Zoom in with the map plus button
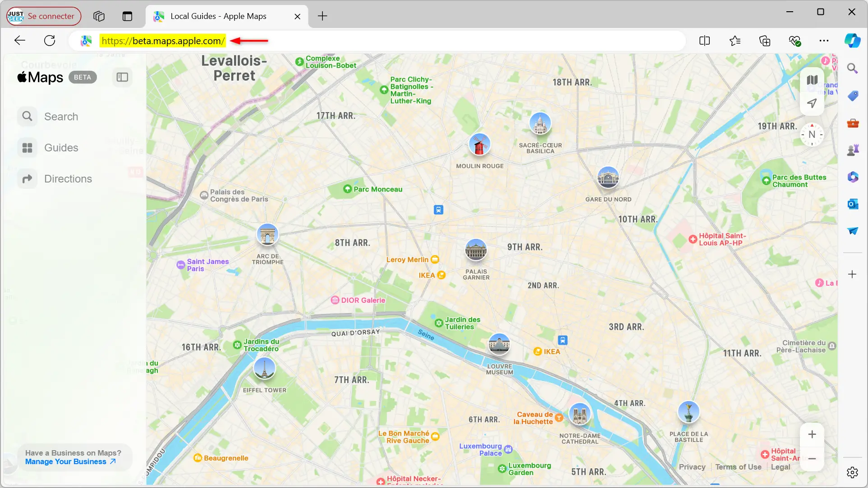The image size is (868, 488). tap(812, 434)
